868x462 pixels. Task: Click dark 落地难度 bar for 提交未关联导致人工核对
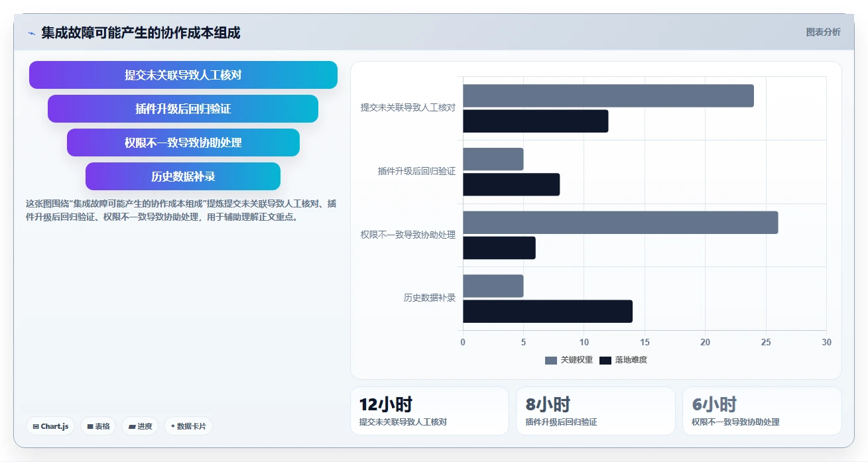tap(535, 121)
